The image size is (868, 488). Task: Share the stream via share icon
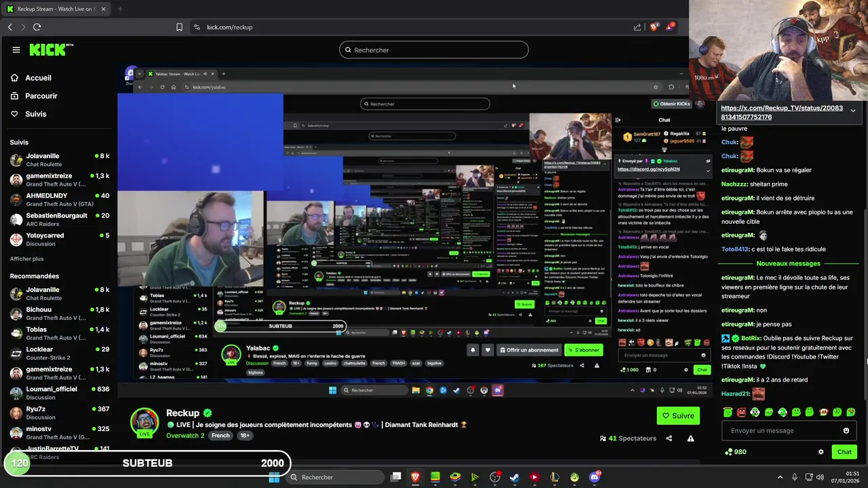[669, 439]
